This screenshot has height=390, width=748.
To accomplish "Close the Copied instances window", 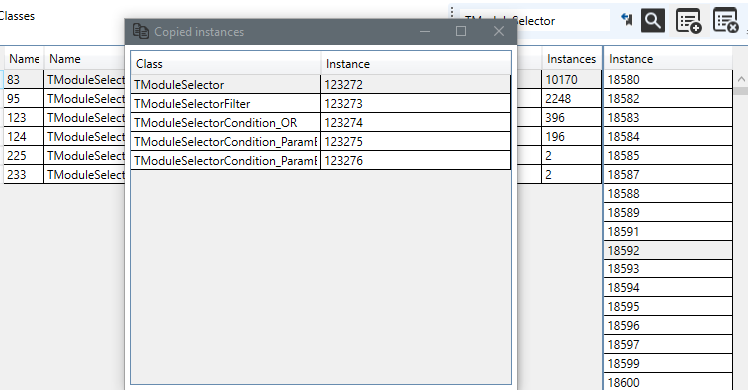I will point(499,31).
